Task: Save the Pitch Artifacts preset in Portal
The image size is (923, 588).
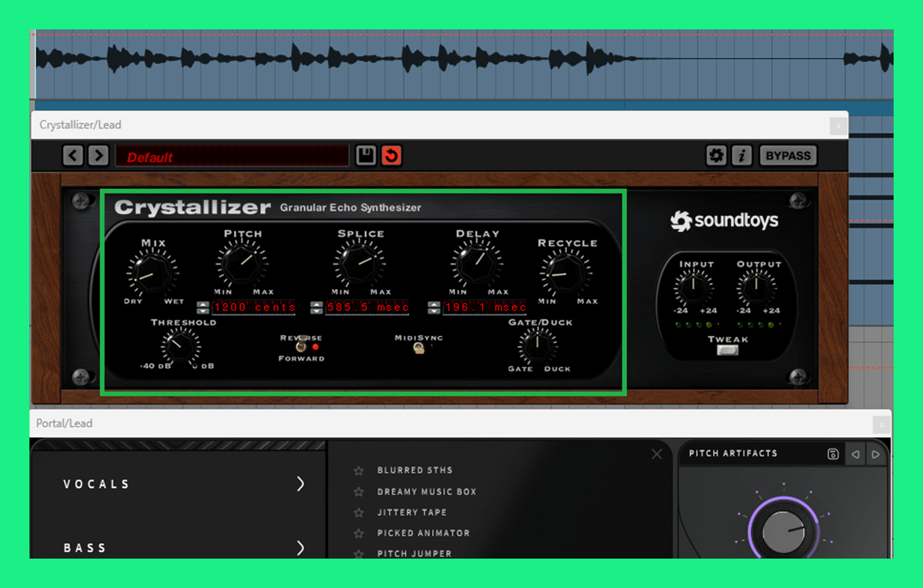Action: point(833,454)
